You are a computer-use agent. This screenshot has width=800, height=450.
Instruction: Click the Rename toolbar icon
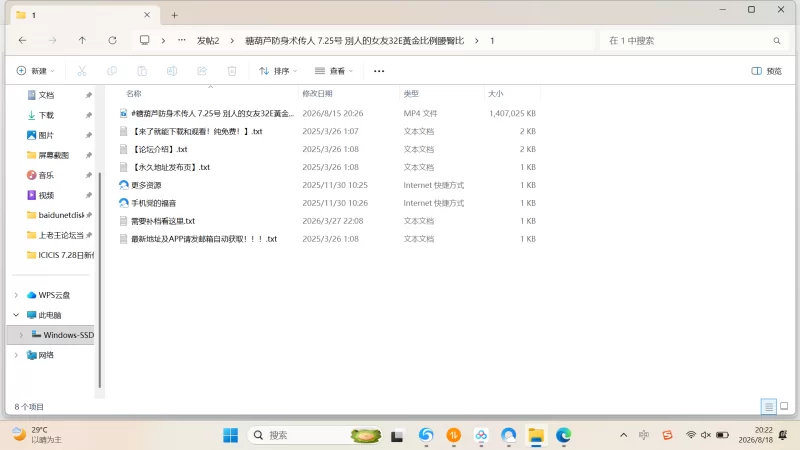(x=172, y=71)
